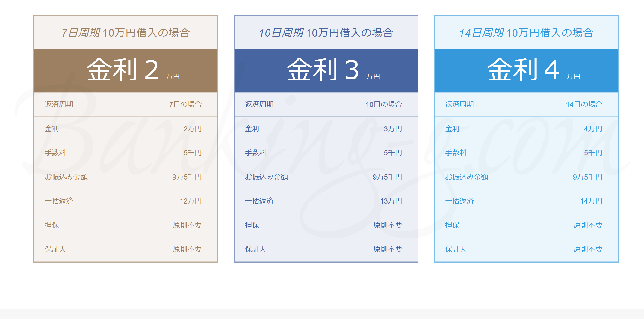The image size is (644, 319).
Task: Click 手数料 label in the 7日周期 card
Action: [x=55, y=153]
